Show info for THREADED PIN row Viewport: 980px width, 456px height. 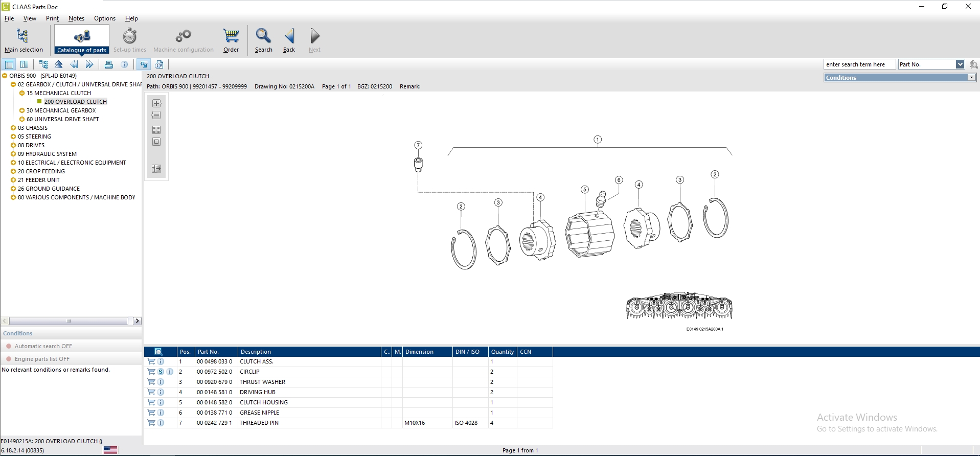point(161,423)
